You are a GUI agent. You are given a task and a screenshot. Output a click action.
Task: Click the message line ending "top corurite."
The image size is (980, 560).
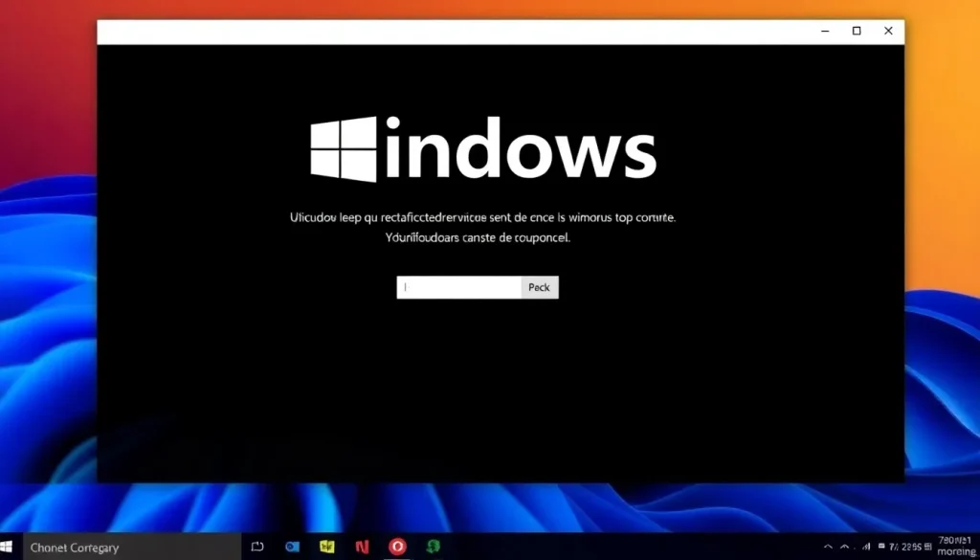482,218
